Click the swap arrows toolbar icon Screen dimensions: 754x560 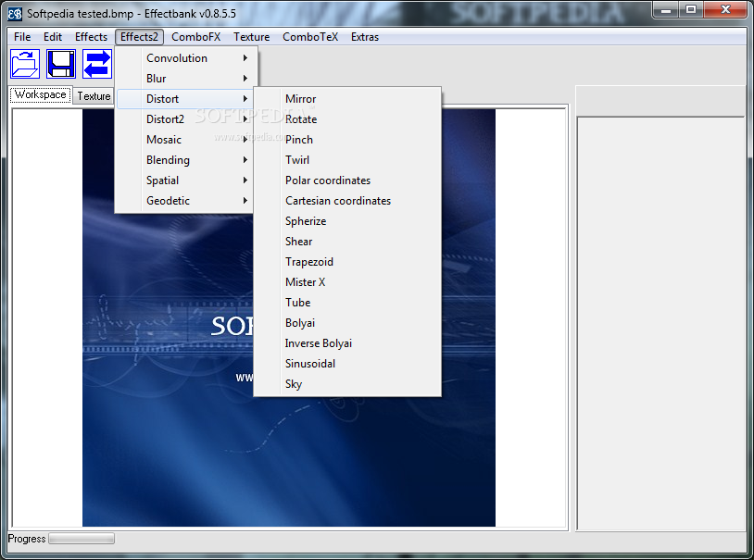coord(97,64)
